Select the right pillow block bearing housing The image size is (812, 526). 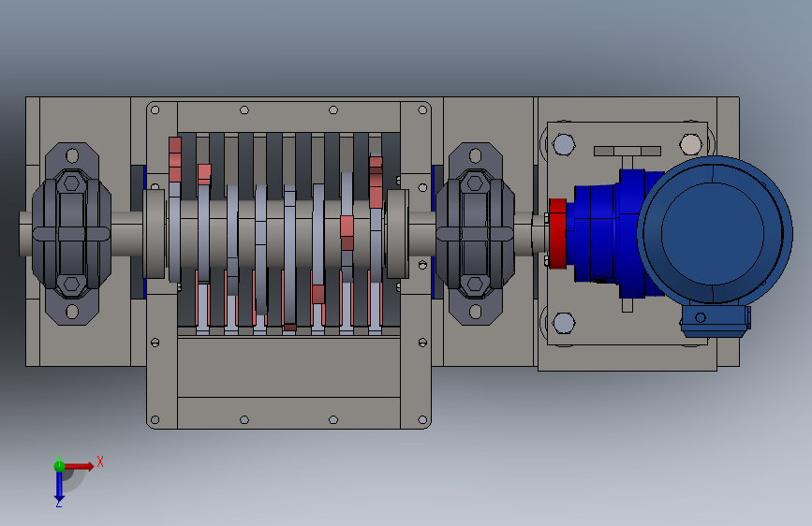[476, 234]
